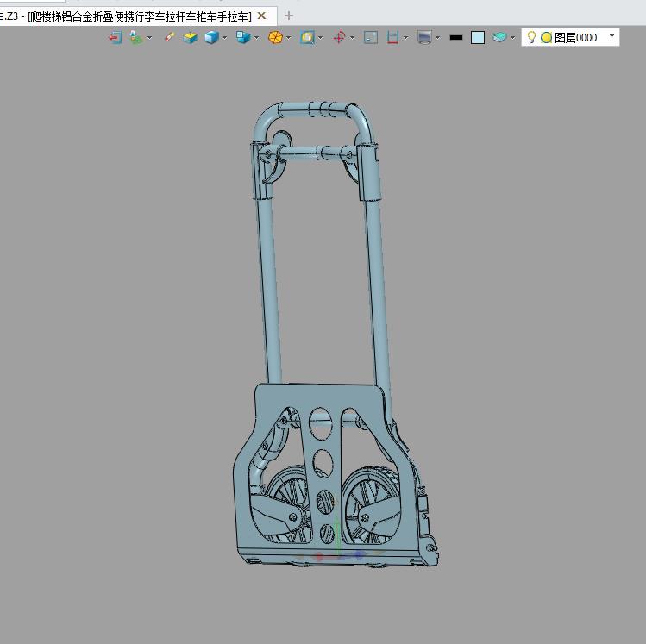Open the teal layer icon dropdown

(x=512, y=38)
